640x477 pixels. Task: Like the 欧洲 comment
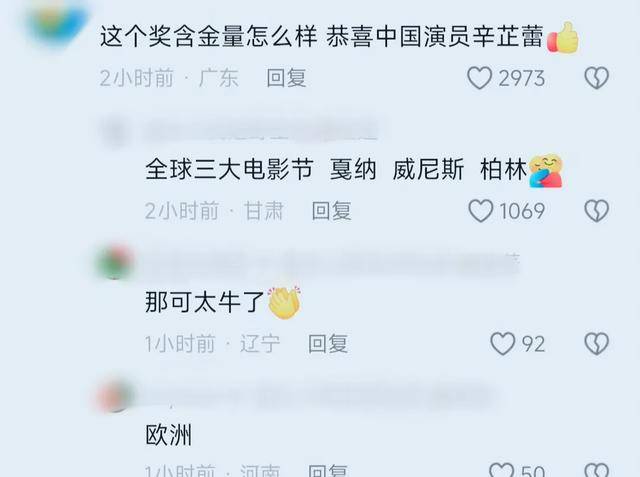tap(501, 470)
